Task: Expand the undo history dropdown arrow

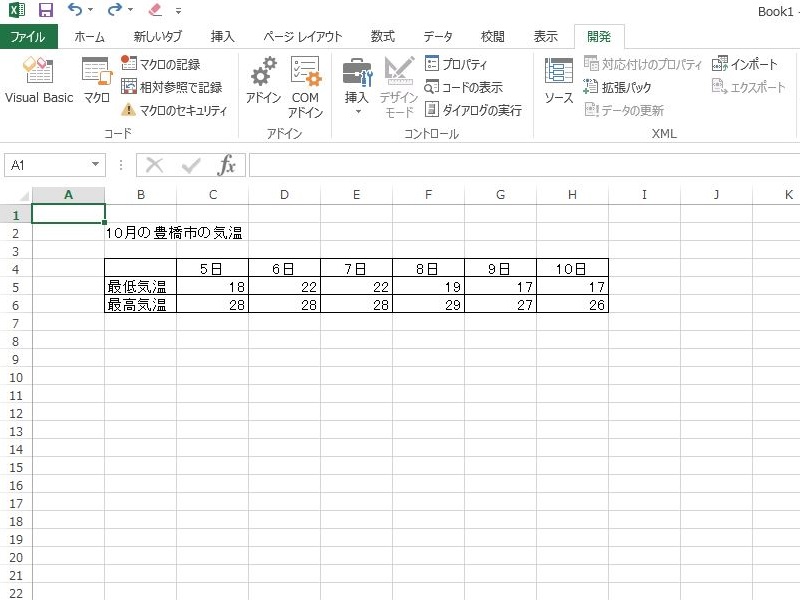Action: pyautogui.click(x=90, y=11)
